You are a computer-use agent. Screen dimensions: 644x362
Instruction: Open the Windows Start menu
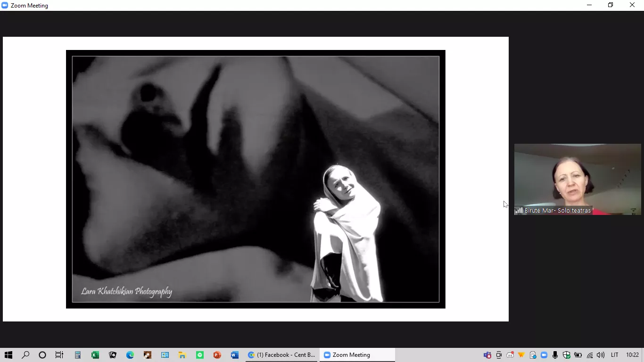click(x=8, y=355)
